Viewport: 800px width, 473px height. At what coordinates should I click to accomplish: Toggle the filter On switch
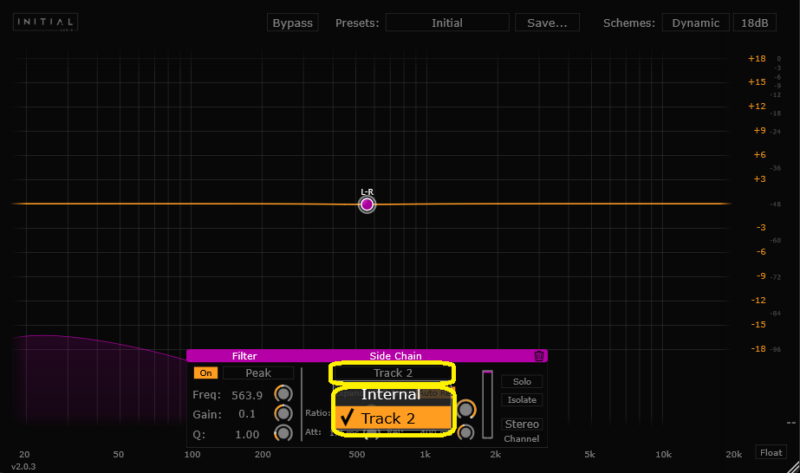pos(205,373)
